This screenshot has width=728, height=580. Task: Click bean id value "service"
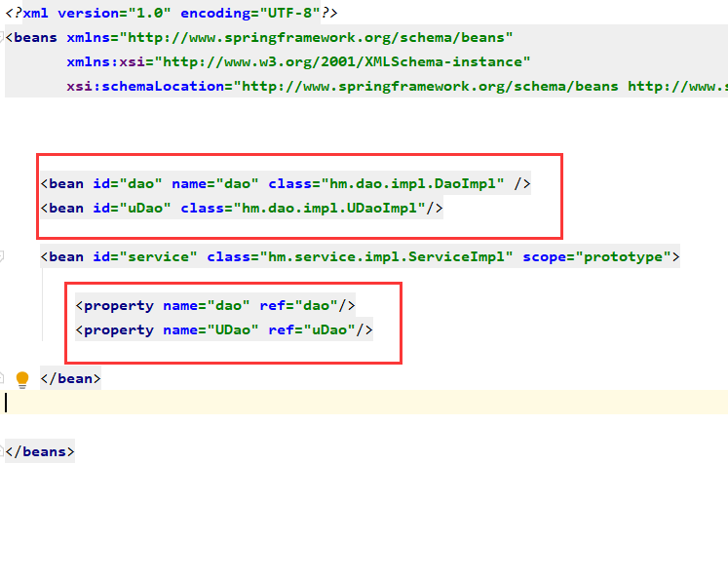[158, 256]
